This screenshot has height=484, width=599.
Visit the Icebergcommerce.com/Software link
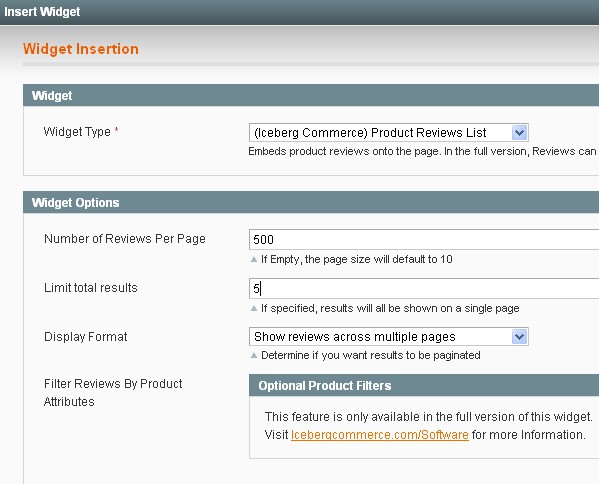pyautogui.click(x=380, y=435)
